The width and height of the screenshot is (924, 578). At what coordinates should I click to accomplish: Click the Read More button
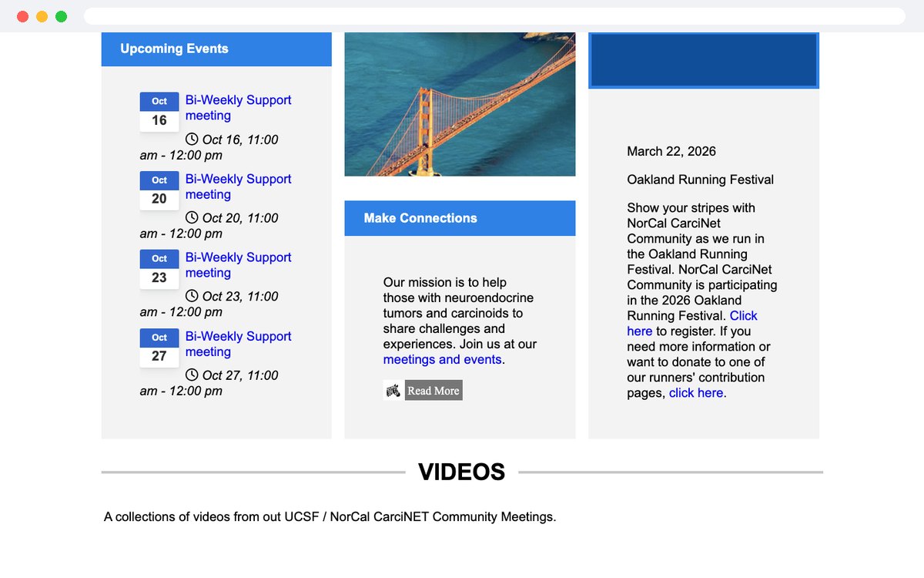tap(434, 391)
